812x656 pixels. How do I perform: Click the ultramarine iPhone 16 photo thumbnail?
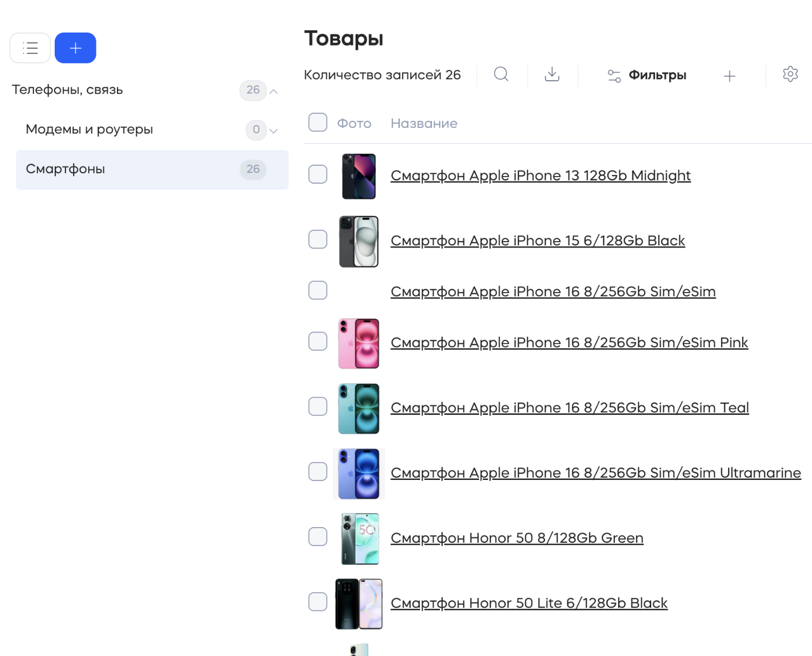pos(359,473)
